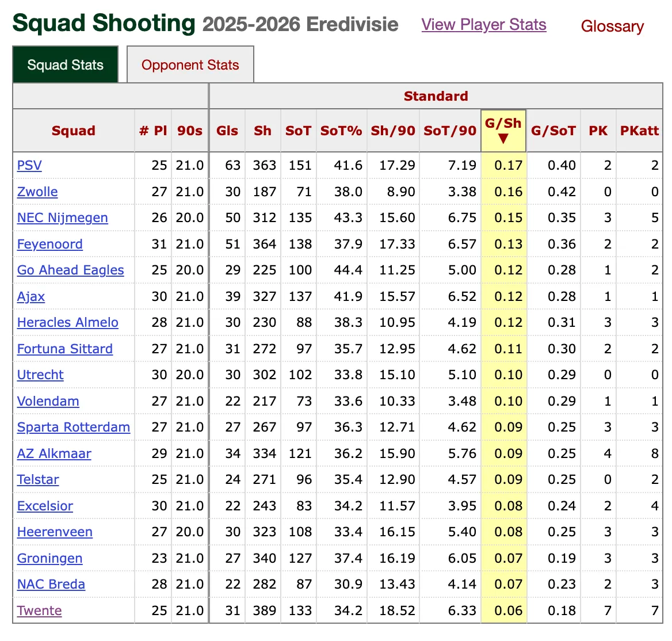
Task: Open the Sparta Rotterdam squad link
Action: point(74,428)
